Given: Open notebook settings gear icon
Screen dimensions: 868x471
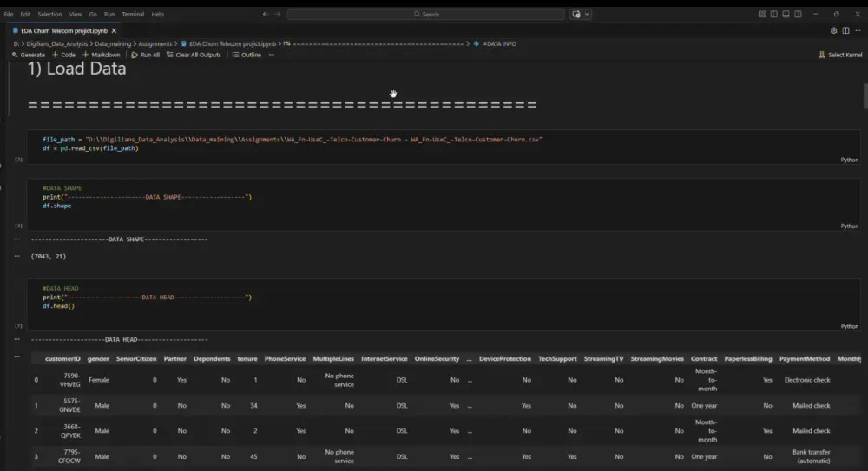Looking at the screenshot, I should [x=833, y=31].
